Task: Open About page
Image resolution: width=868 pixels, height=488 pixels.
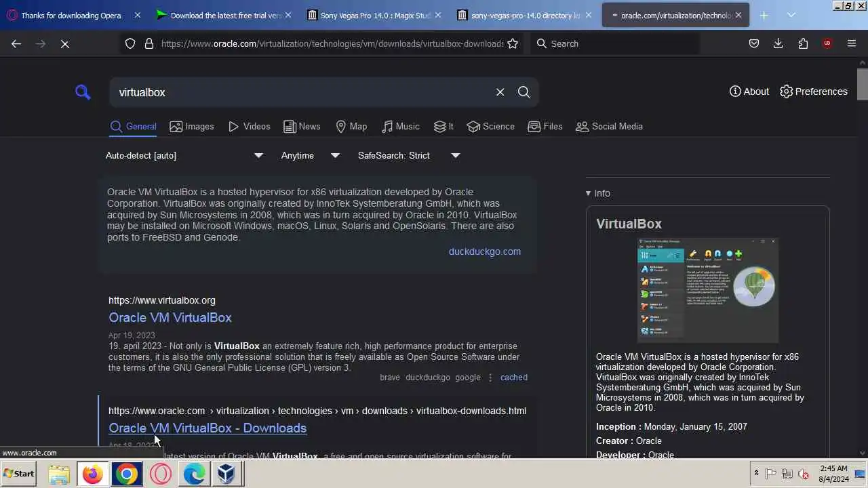Action: click(749, 91)
